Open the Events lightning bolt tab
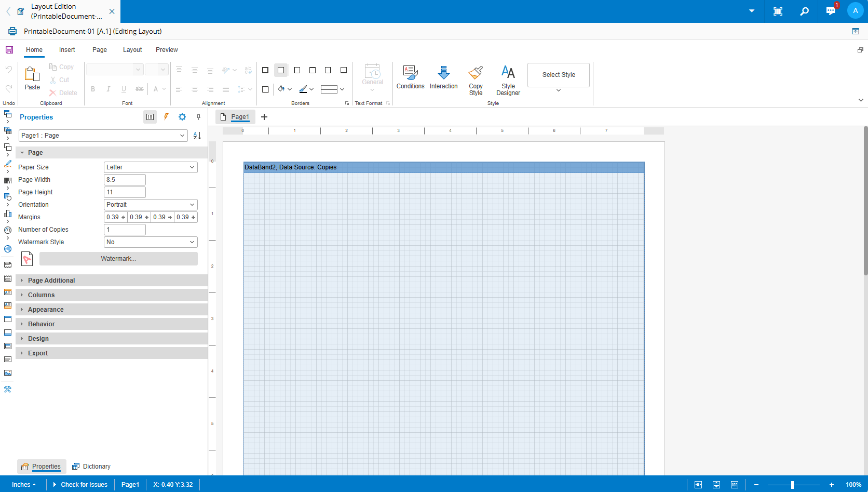 tap(166, 117)
